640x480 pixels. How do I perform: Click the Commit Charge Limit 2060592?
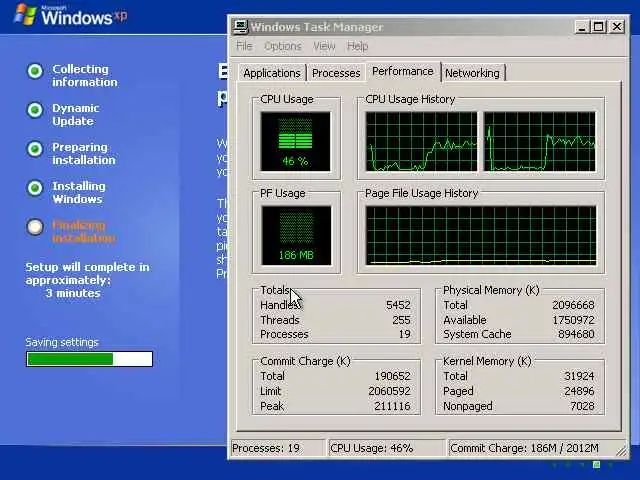pyautogui.click(x=389, y=391)
